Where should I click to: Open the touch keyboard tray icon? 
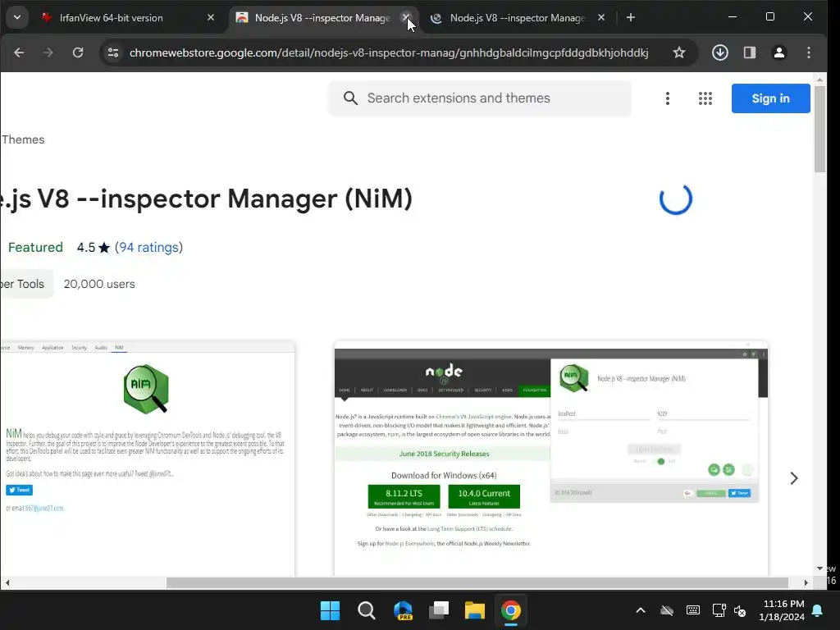[x=692, y=610]
